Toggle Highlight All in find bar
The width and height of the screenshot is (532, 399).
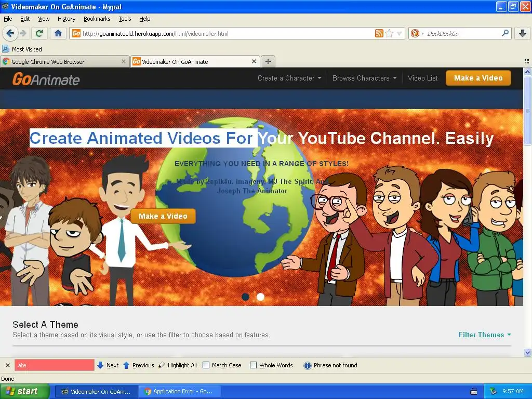click(178, 365)
